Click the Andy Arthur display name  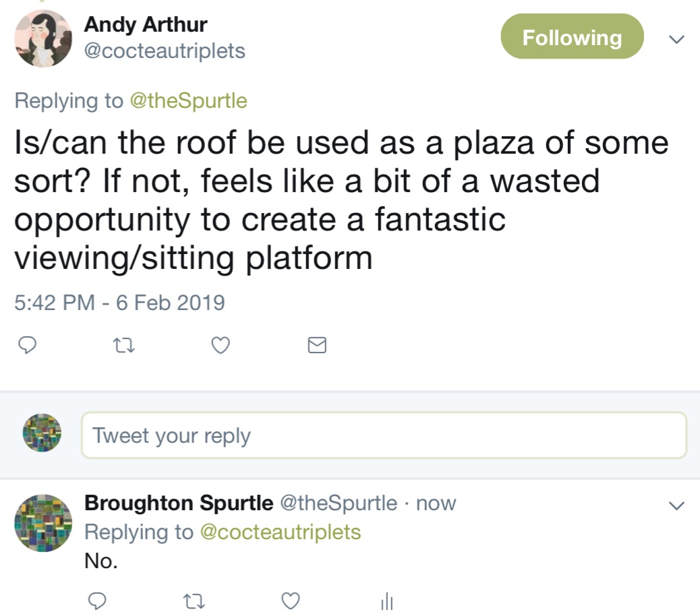tap(146, 24)
